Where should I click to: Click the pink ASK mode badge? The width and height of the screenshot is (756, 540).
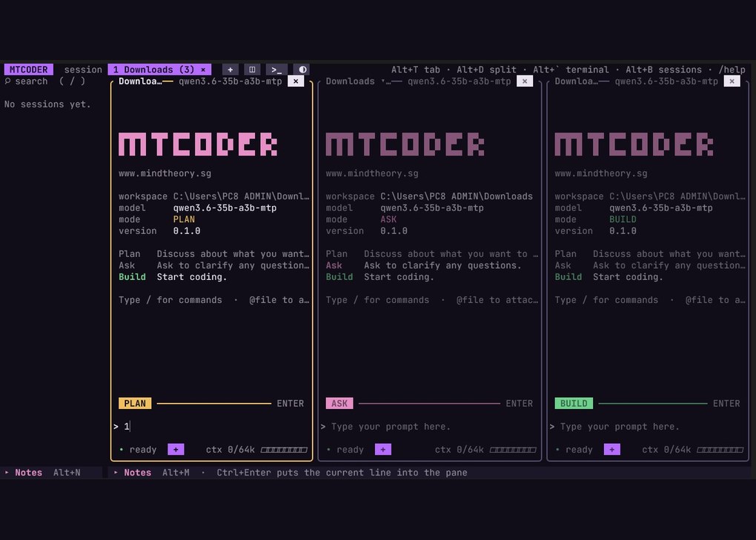coord(339,403)
